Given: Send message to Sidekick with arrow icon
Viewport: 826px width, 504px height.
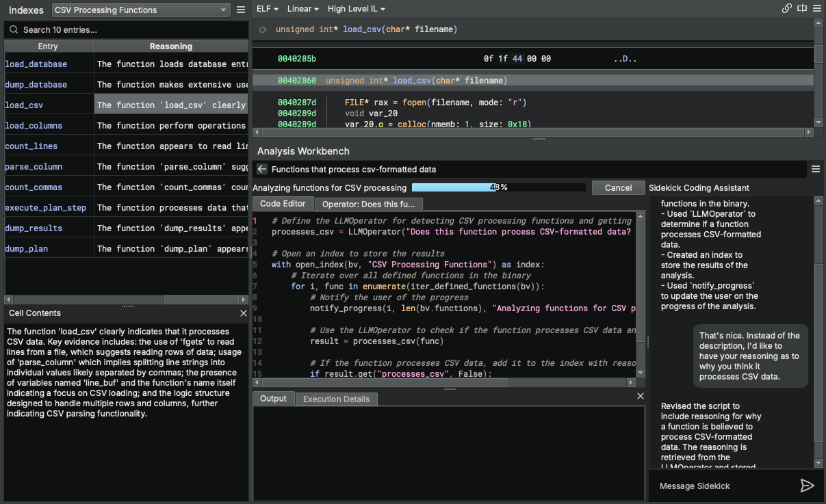Looking at the screenshot, I should click(808, 486).
